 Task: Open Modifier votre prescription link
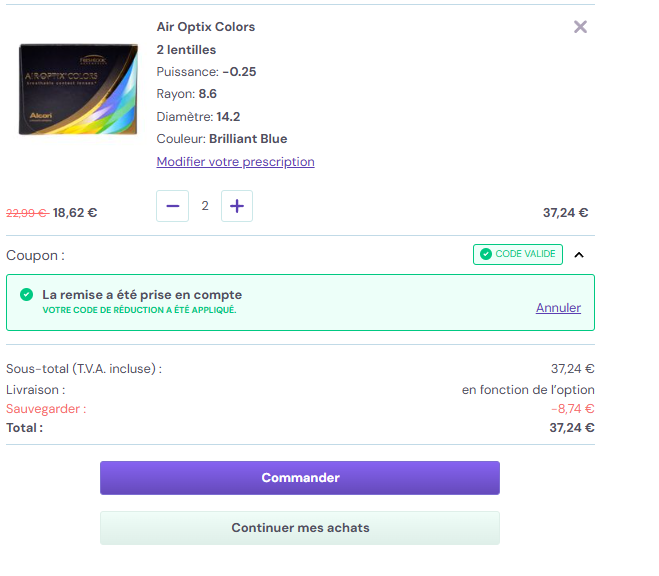(235, 162)
